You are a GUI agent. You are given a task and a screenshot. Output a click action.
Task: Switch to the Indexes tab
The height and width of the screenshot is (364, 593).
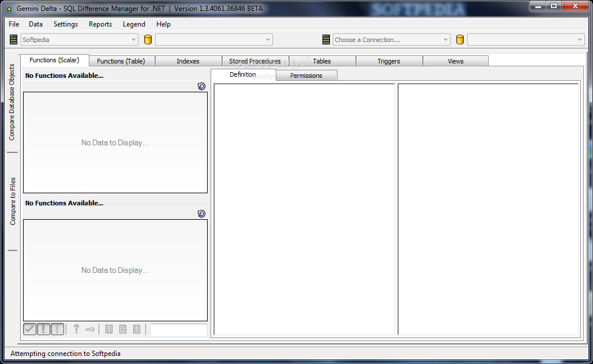coord(188,61)
